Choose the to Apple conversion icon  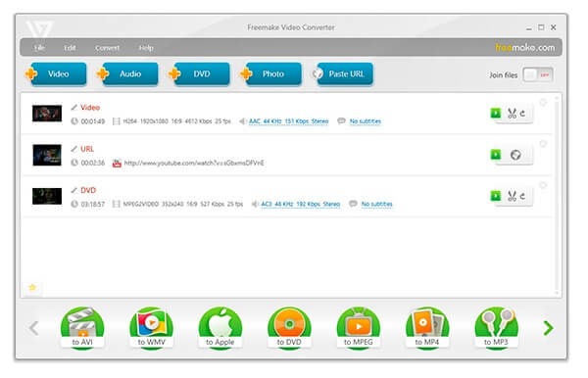[220, 328]
